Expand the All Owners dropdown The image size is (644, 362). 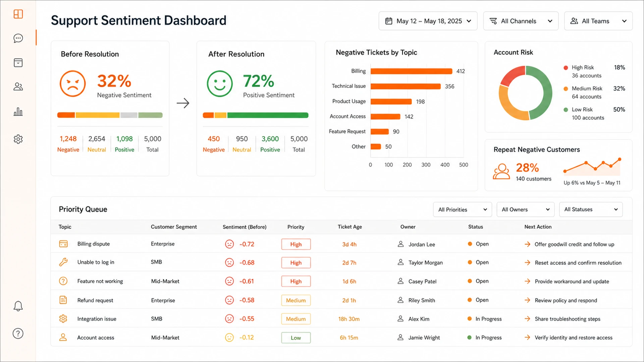[526, 209]
